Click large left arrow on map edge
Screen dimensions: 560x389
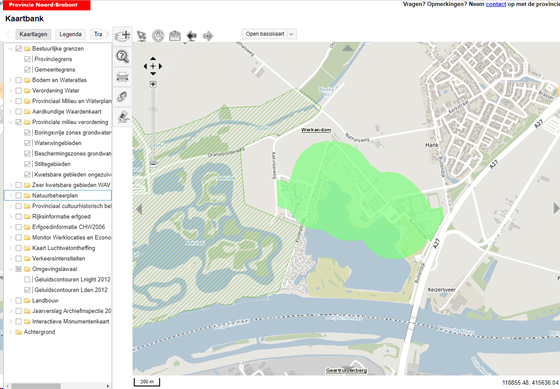click(139, 209)
